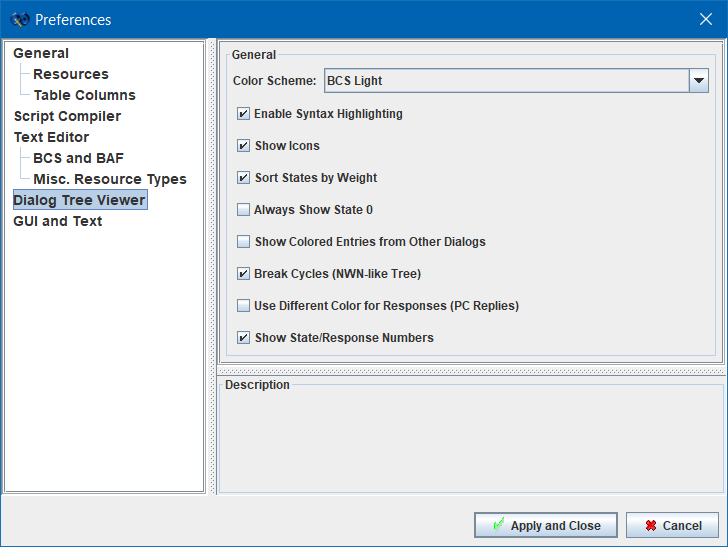The width and height of the screenshot is (728, 547).
Task: Click the red X icon on Cancel
Action: 651,525
